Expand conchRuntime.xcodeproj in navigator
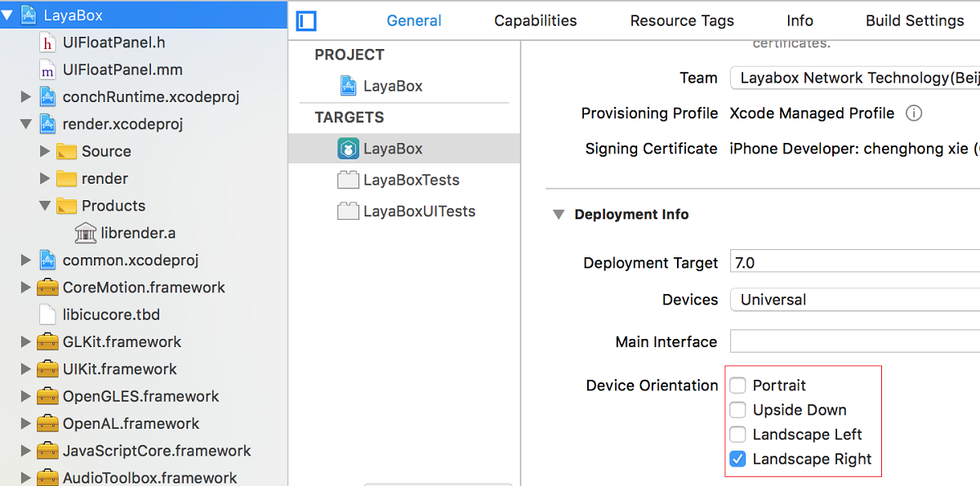This screenshot has width=980, height=486. (26, 97)
